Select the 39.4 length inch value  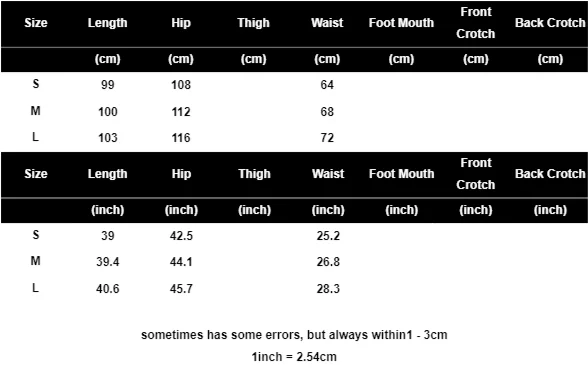pos(108,262)
